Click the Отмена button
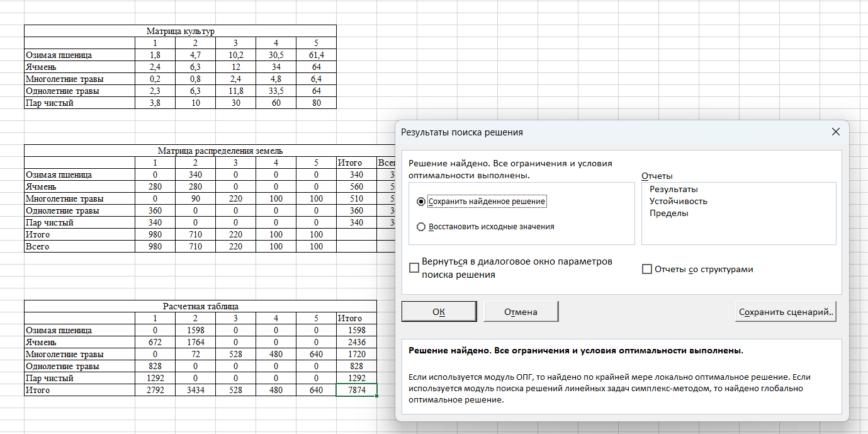Image resolution: width=868 pixels, height=434 pixels. [x=521, y=312]
